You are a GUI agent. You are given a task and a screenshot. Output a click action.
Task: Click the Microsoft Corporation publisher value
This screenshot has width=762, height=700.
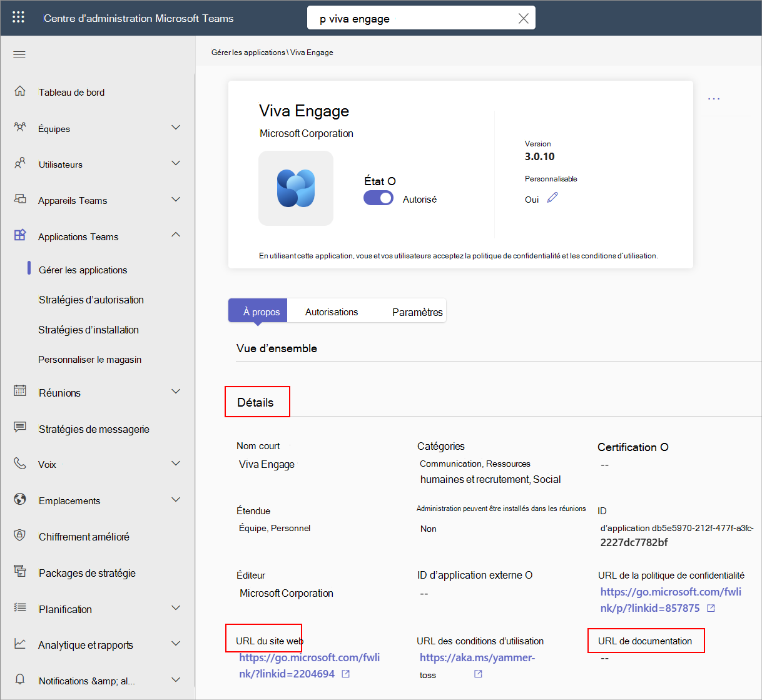287,593
